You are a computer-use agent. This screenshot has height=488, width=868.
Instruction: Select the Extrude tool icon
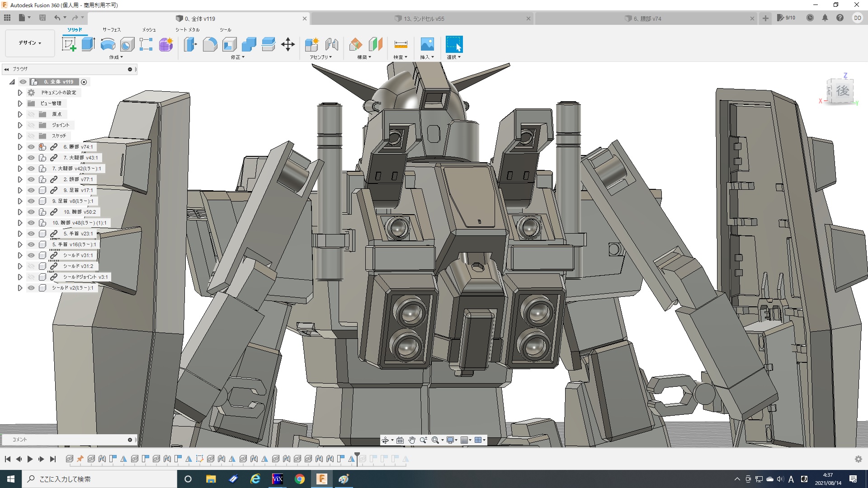point(88,44)
